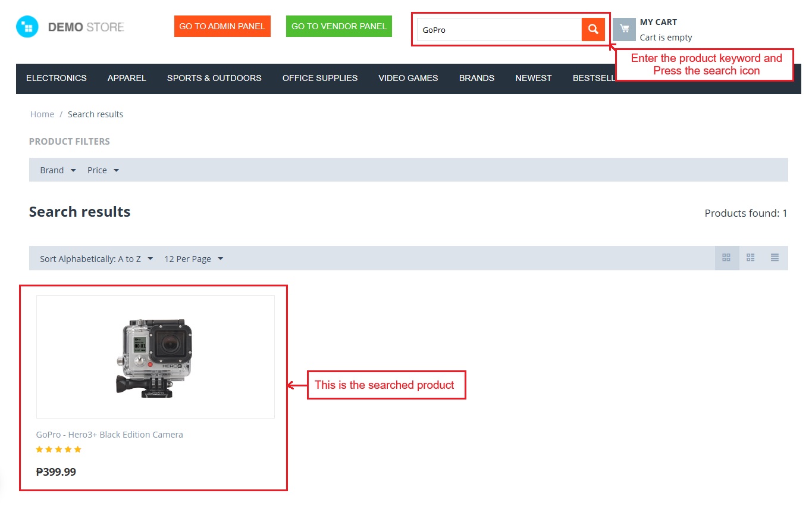Open Sort Alphabetically: A to Z dropdown
Viewport: 812px width, 518px height.
96,259
